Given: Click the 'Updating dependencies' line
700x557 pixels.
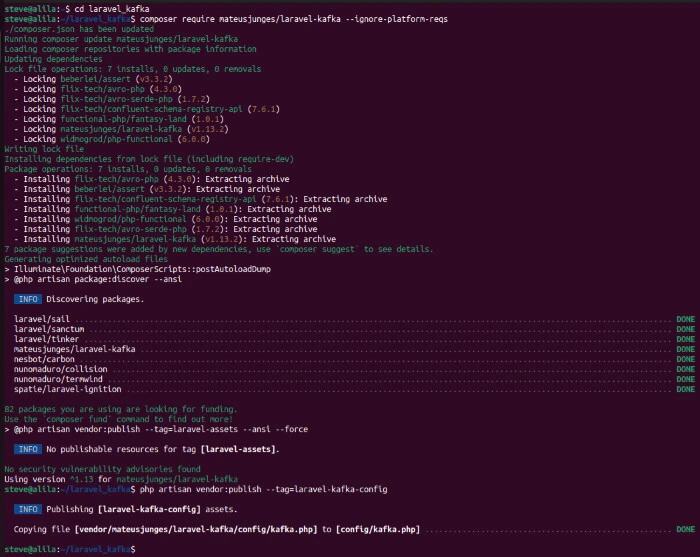Looking at the screenshot, I should tap(53, 59).
